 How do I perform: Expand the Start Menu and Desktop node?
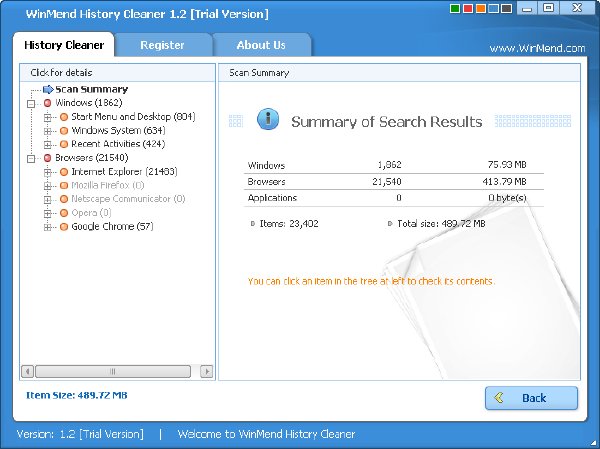[47, 117]
